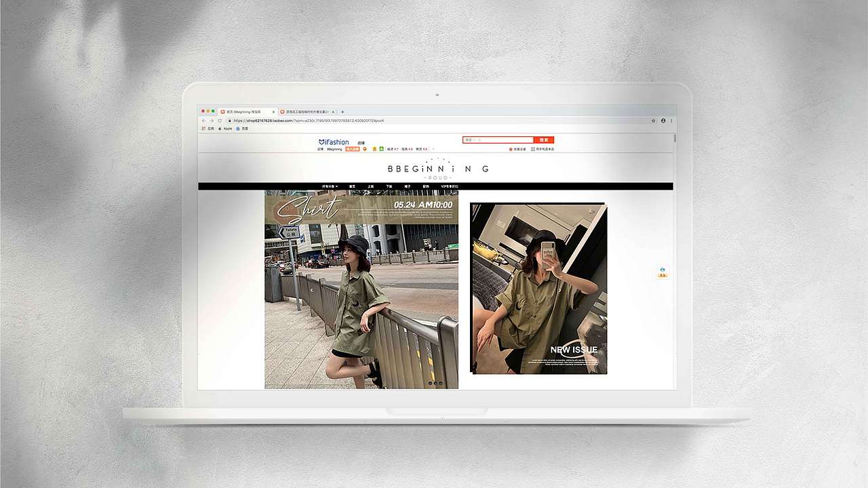Open the Chrome three-dot menu
Image resolution: width=868 pixels, height=488 pixels.
pos(671,121)
